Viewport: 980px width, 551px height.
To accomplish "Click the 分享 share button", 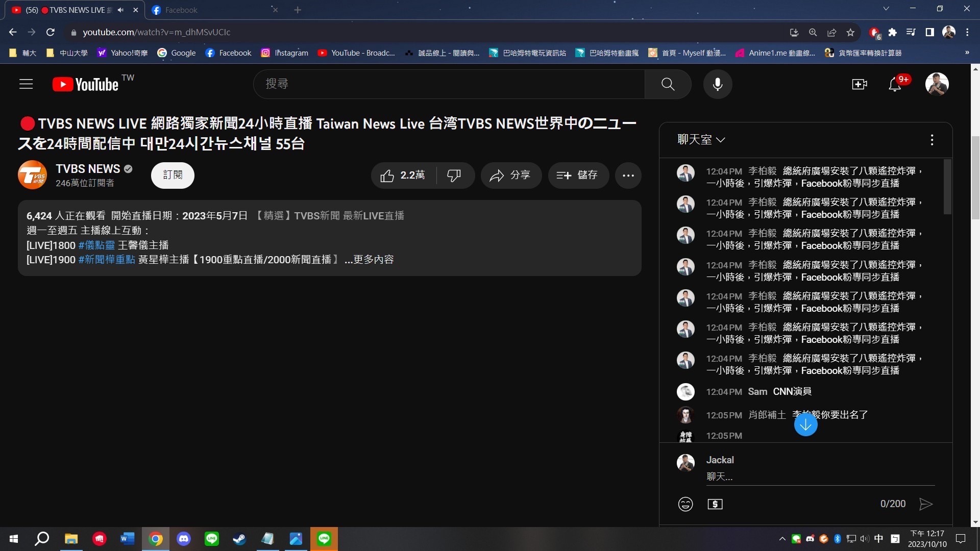I will click(509, 175).
